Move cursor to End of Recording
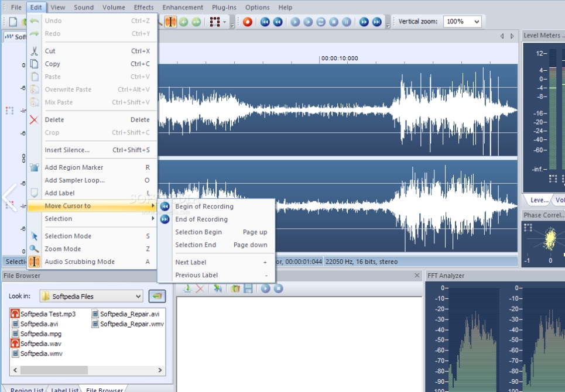 point(216,219)
